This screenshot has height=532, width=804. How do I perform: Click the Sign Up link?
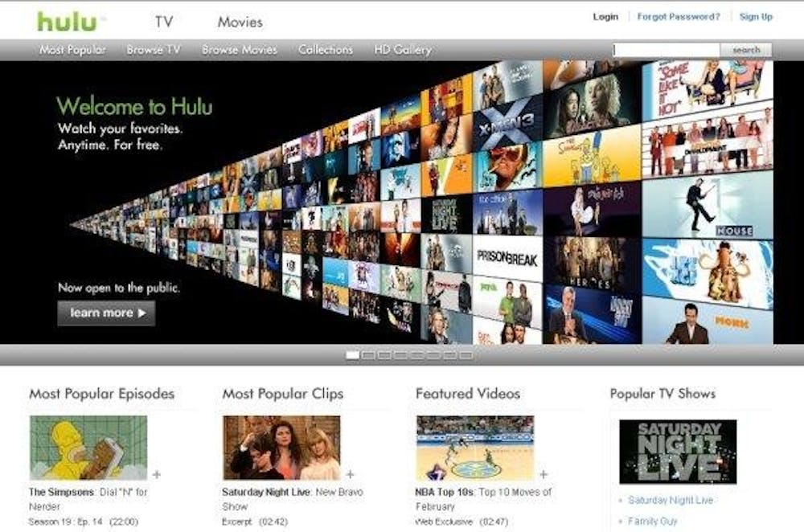pos(756,16)
